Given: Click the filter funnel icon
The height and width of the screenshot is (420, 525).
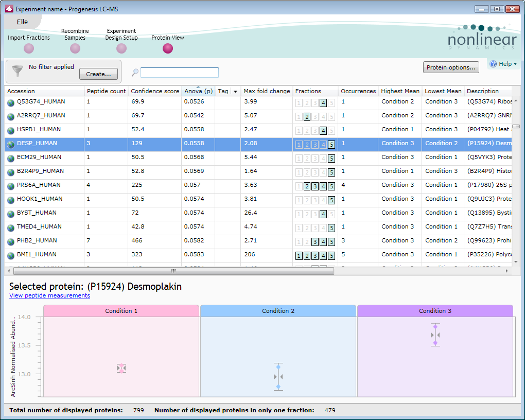Looking at the screenshot, I should 17,71.
